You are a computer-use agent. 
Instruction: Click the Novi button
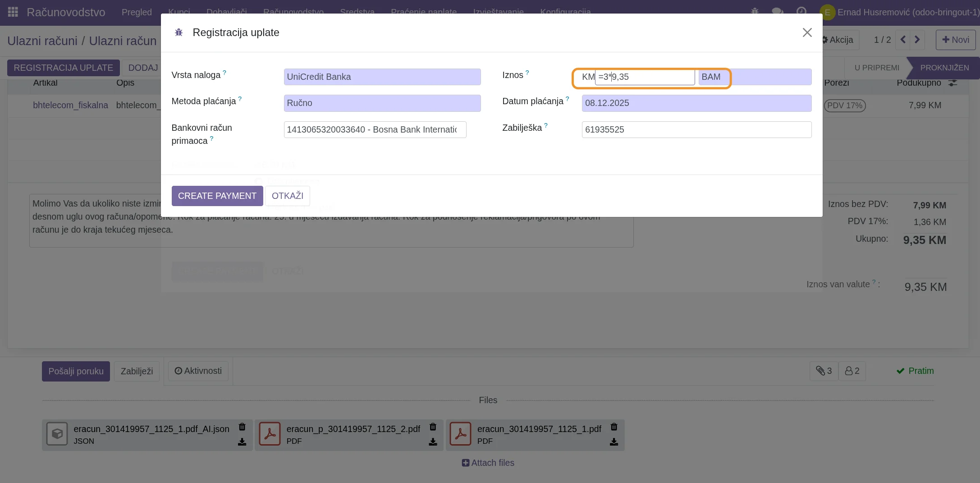click(955, 40)
